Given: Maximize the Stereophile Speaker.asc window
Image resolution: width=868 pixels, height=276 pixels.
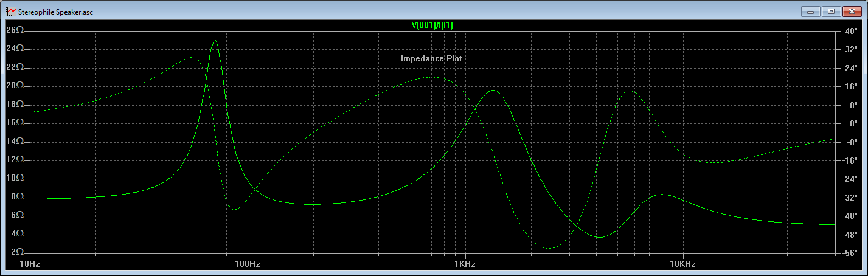Looking at the screenshot, I should point(830,11).
